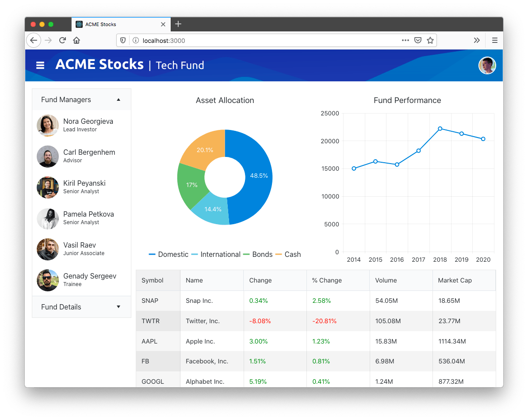Sort by the Change column header
This screenshot has height=420, width=528.
tap(275, 280)
